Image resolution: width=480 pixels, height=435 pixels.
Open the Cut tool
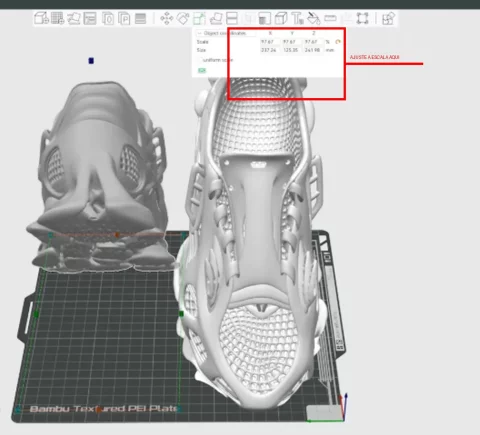click(232, 18)
